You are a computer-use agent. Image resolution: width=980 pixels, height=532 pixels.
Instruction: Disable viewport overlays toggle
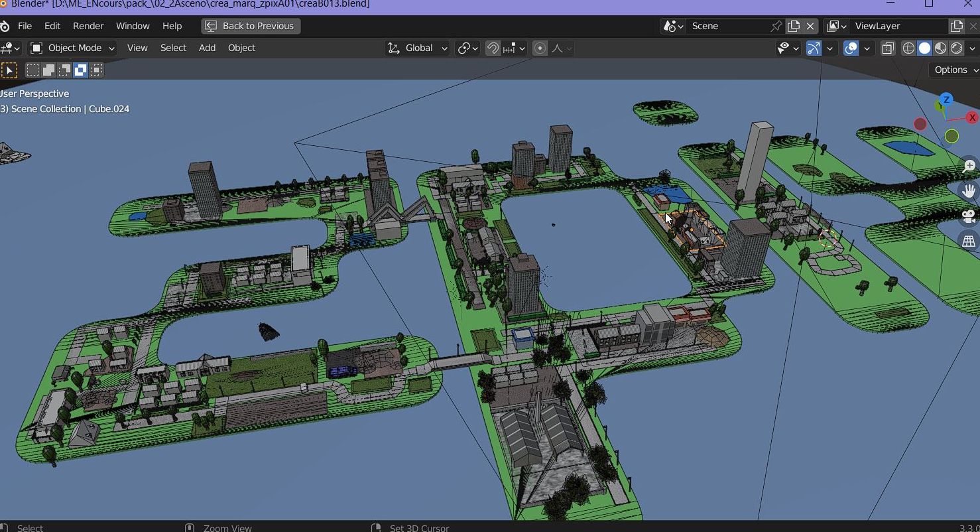[851, 48]
